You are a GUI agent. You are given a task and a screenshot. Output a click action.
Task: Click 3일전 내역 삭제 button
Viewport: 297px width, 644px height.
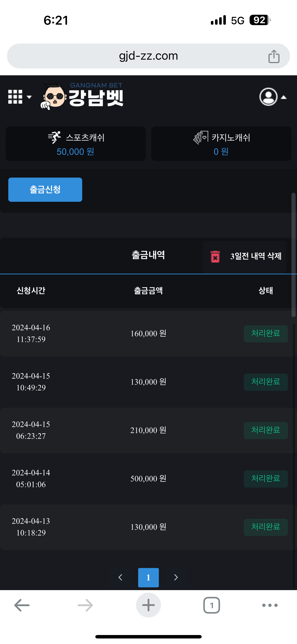(256, 256)
